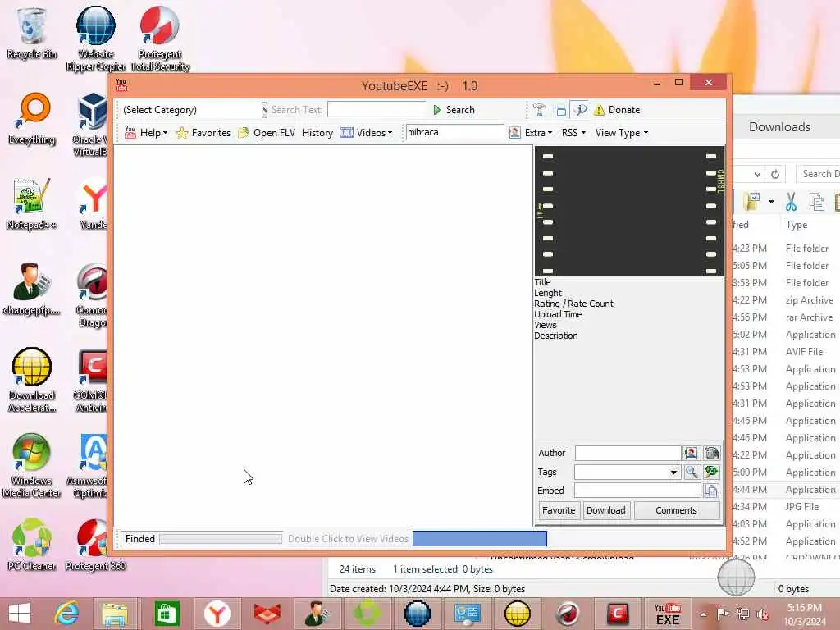Click the refresh icon in Downloads window
The width and height of the screenshot is (840, 630).
coord(774,174)
